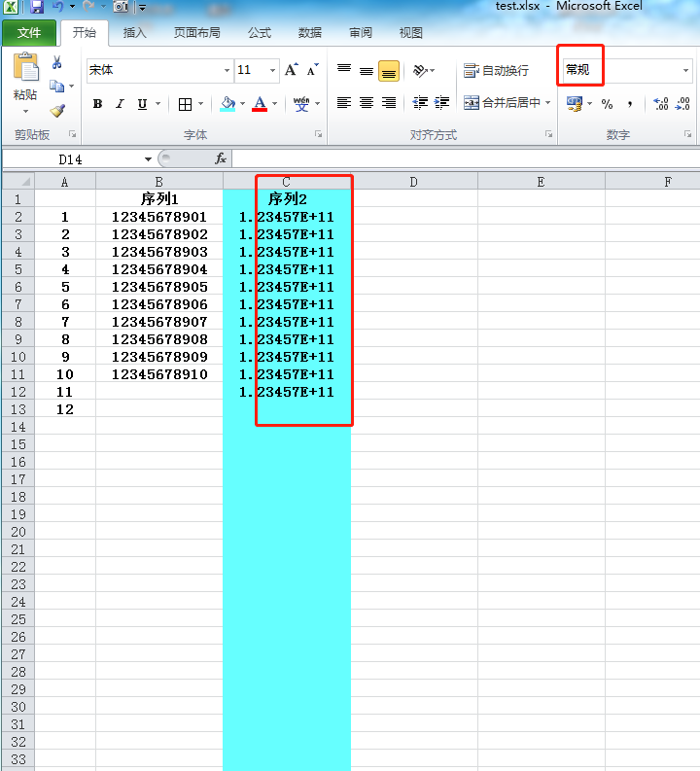This screenshot has height=771, width=700.
Task: Click the 文件 file button
Action: coord(29,33)
